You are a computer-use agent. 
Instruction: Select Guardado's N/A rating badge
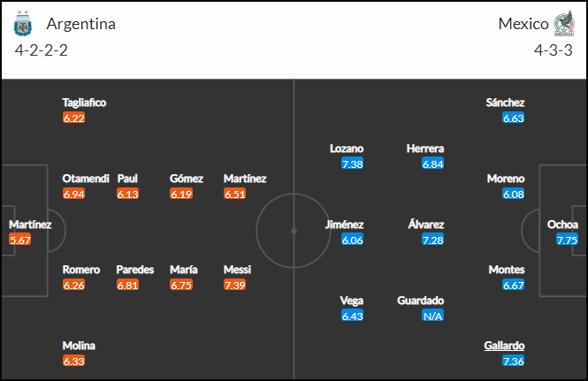tap(432, 316)
